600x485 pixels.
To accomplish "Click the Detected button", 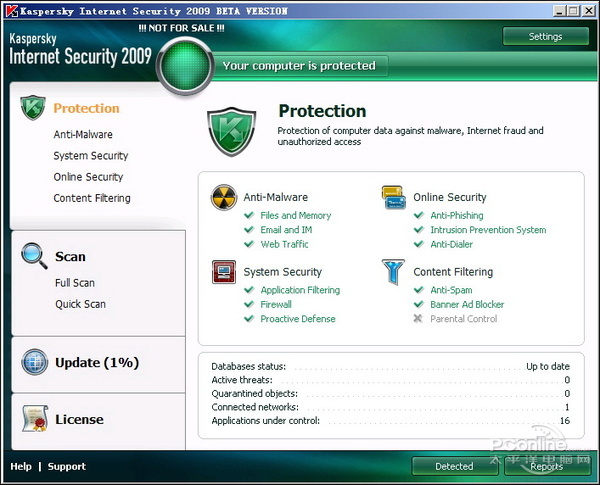I will [x=455, y=466].
